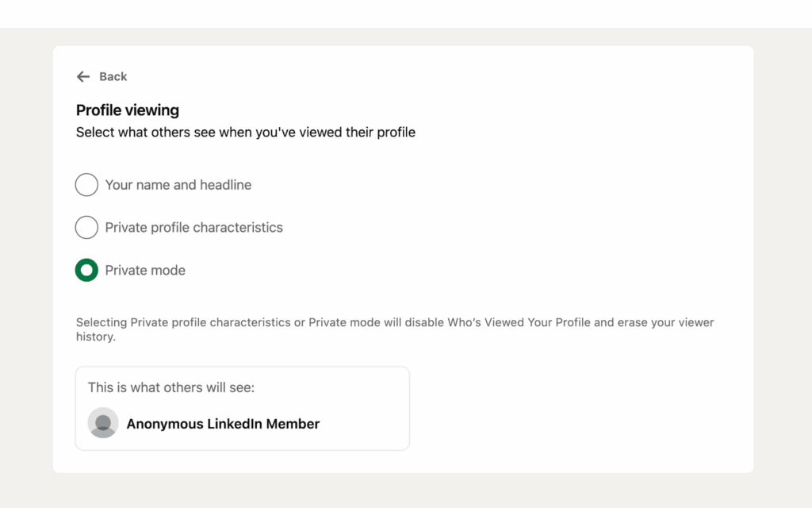The width and height of the screenshot is (812, 508).
Task: Click "This is what others will see:" text
Action: point(171,388)
